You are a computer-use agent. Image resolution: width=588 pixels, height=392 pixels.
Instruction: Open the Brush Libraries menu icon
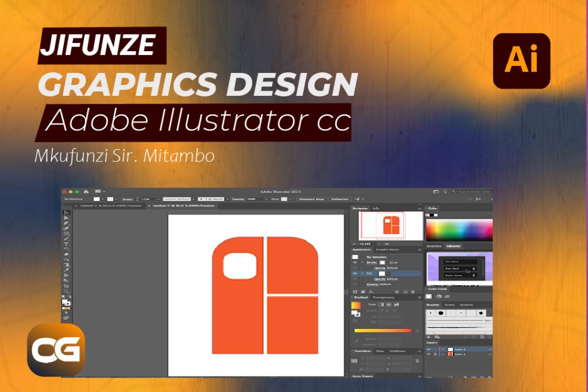pos(428,337)
